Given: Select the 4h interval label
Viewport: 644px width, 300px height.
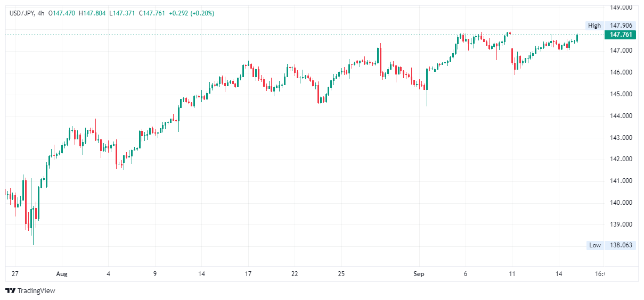Looking at the screenshot, I should (41, 13).
